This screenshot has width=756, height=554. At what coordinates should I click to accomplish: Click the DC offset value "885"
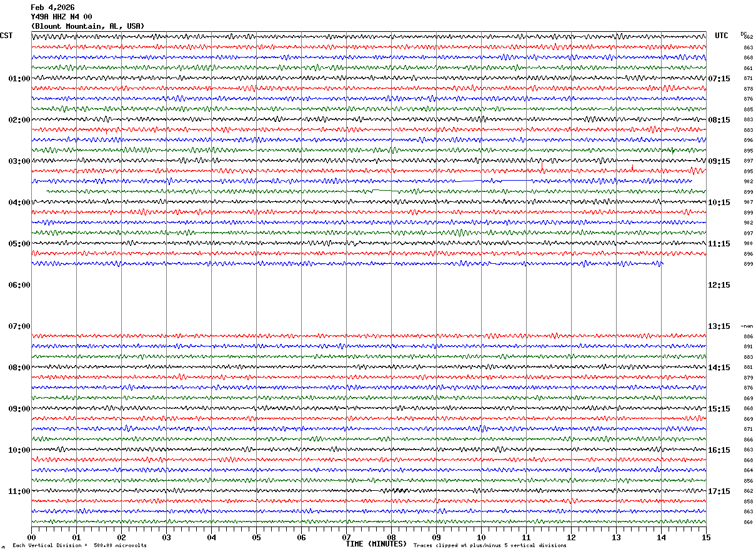(748, 109)
